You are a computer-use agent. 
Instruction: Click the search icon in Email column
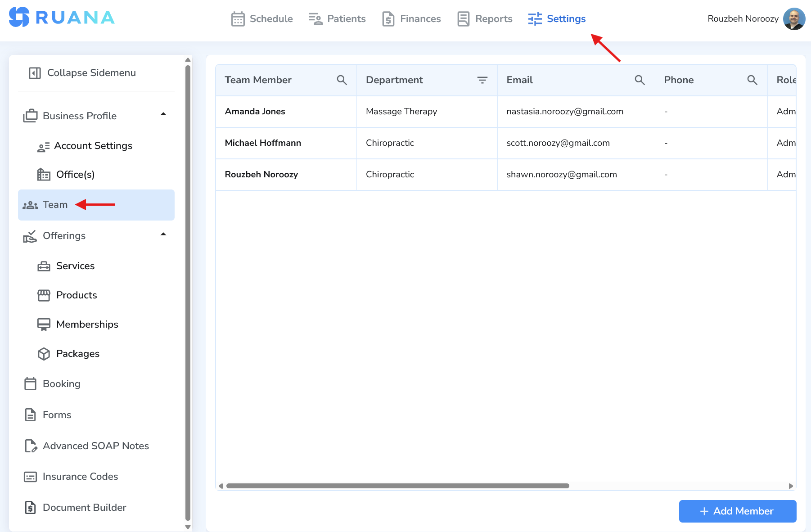click(x=640, y=80)
